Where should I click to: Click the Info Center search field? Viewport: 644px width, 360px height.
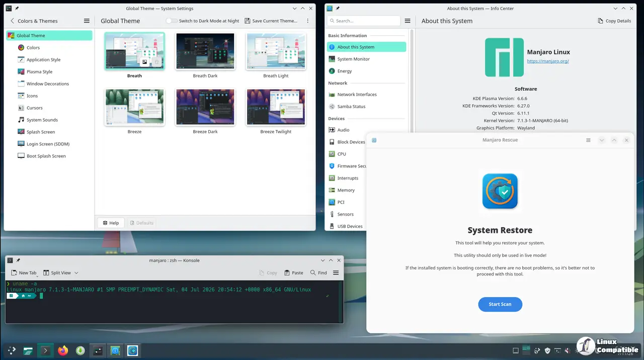(x=363, y=21)
